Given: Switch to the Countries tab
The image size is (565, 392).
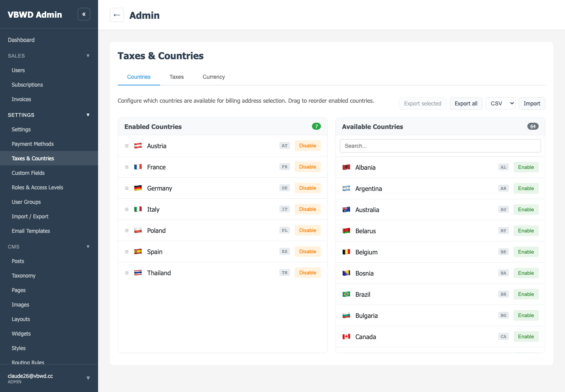Looking at the screenshot, I should point(139,77).
